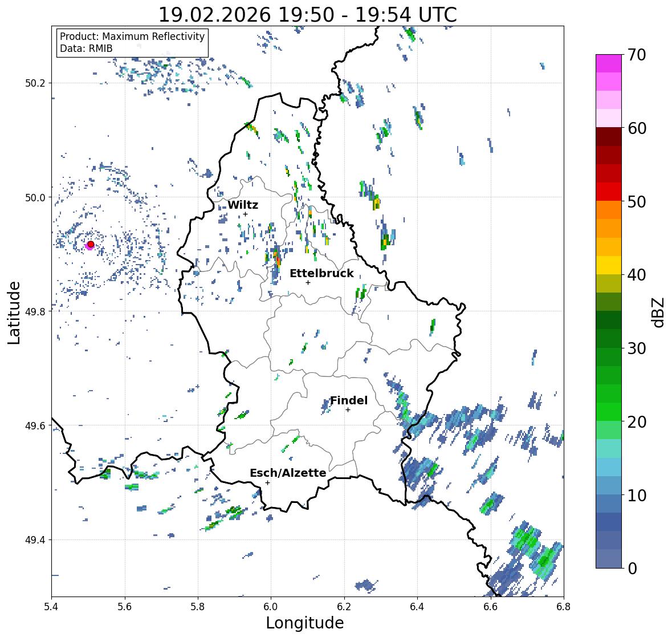Click the 20 dBZ colorbar tick

[637, 422]
